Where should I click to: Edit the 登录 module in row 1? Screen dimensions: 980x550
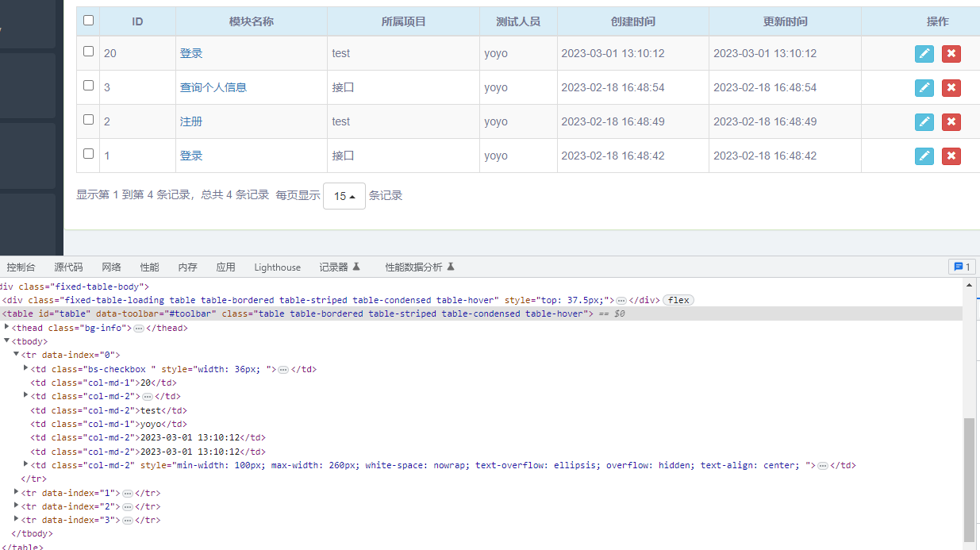click(x=924, y=156)
